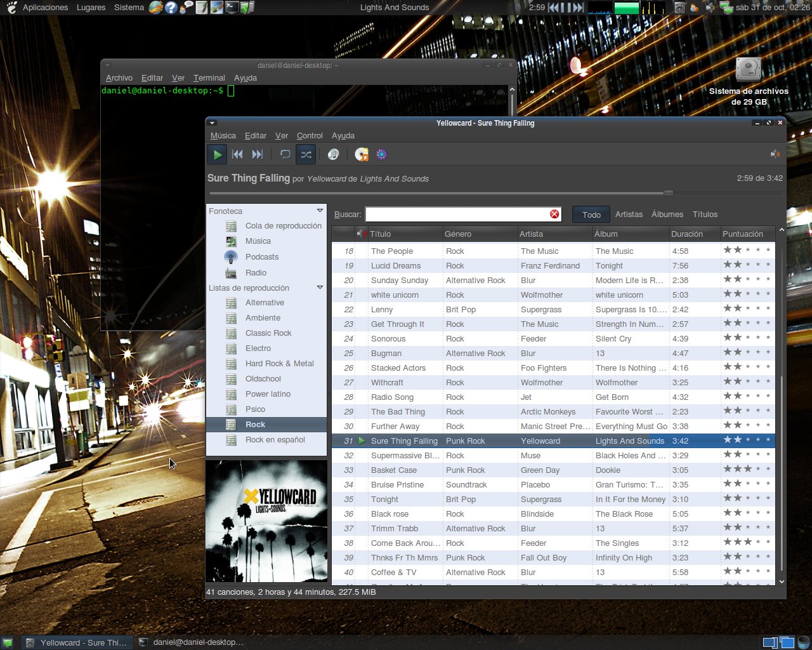Set rating stars for Basket Case
Image resolution: width=812 pixels, height=650 pixels.
[x=747, y=470]
